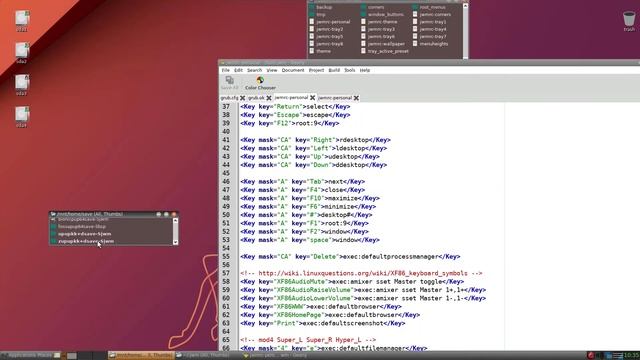Select the jwmrc-tray5 file

point(326,36)
